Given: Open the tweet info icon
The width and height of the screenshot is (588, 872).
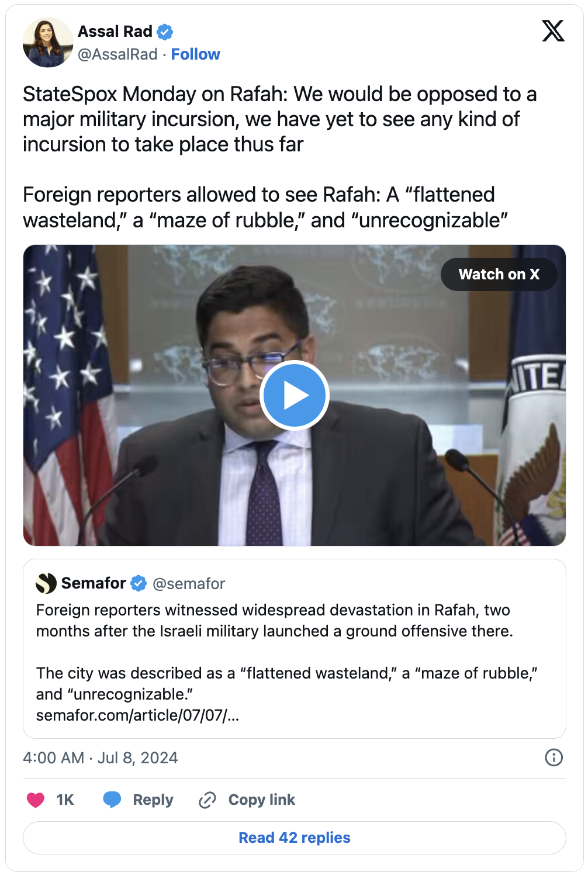Looking at the screenshot, I should [554, 757].
